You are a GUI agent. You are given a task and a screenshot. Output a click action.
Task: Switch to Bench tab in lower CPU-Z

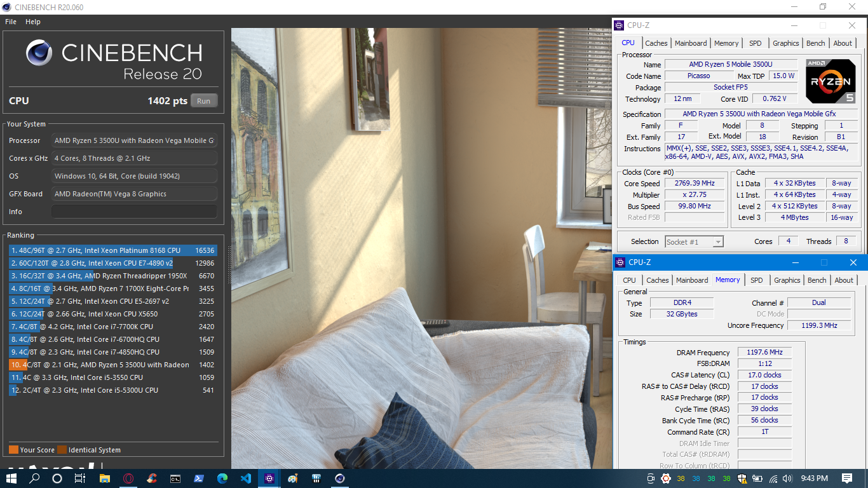coord(817,280)
